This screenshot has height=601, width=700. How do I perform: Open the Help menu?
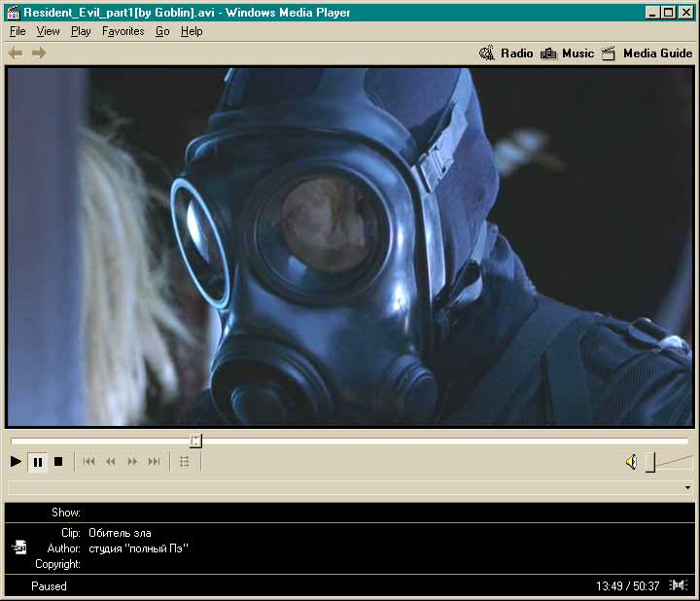click(192, 31)
